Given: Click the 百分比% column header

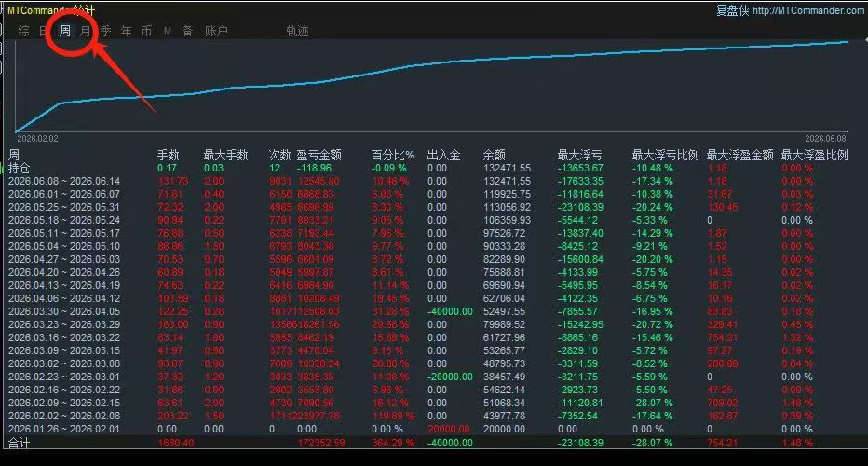Looking at the screenshot, I should click(392, 155).
